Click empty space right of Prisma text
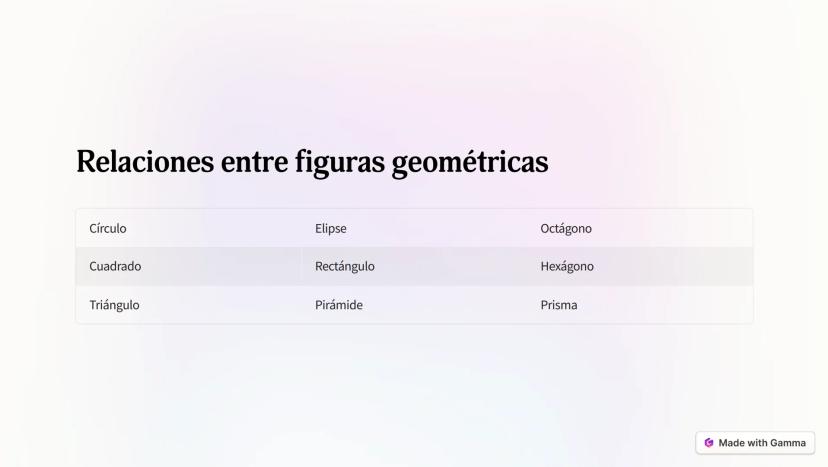Screen dimensions: 828x467 click(x=680, y=305)
